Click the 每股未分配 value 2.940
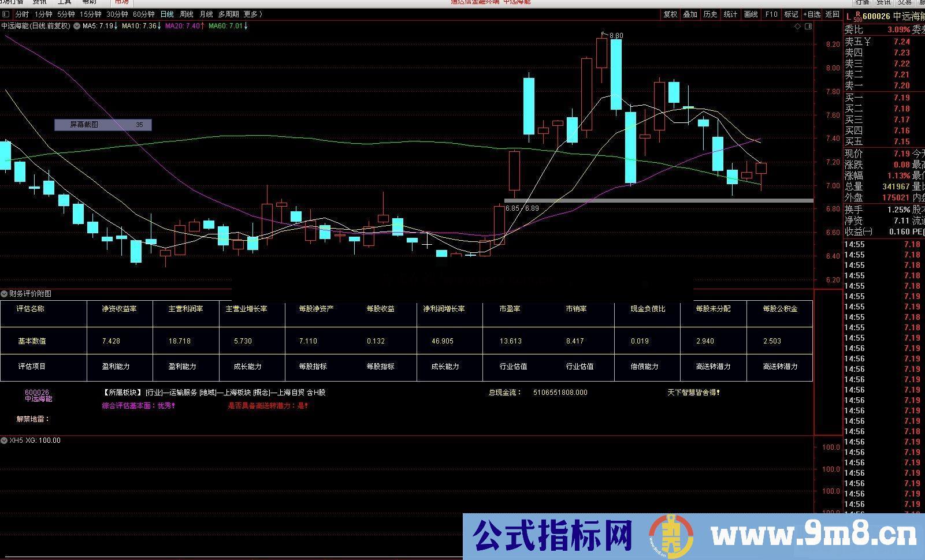 [x=705, y=341]
